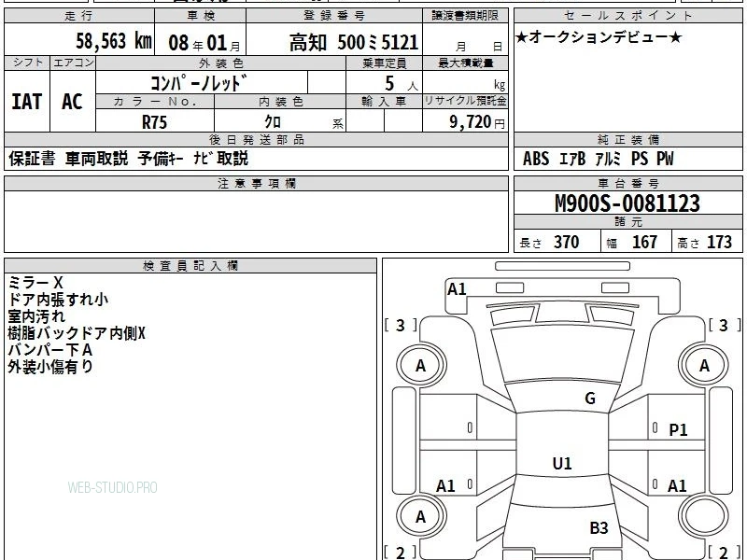This screenshot has height=560, width=747.
Task: Click the リサイクル預託金 header
Action: (x=465, y=102)
